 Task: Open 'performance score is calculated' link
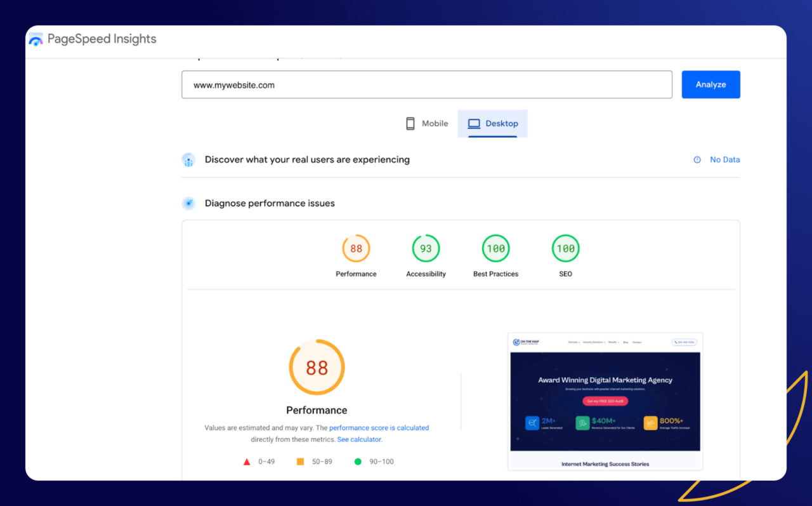tap(379, 428)
